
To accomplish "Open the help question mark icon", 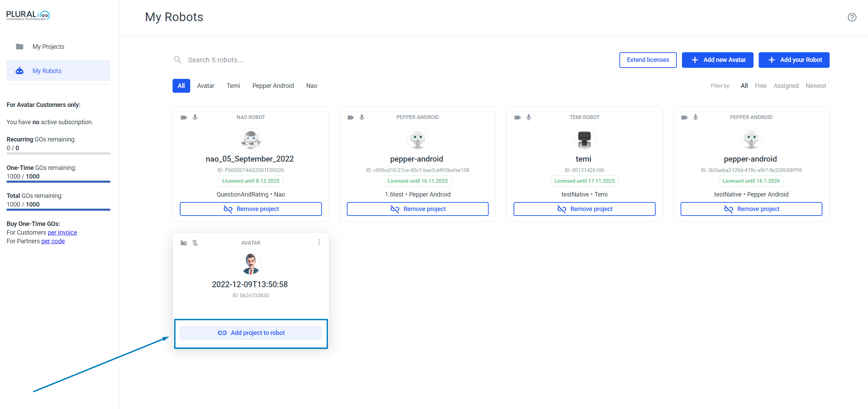I will (852, 17).
